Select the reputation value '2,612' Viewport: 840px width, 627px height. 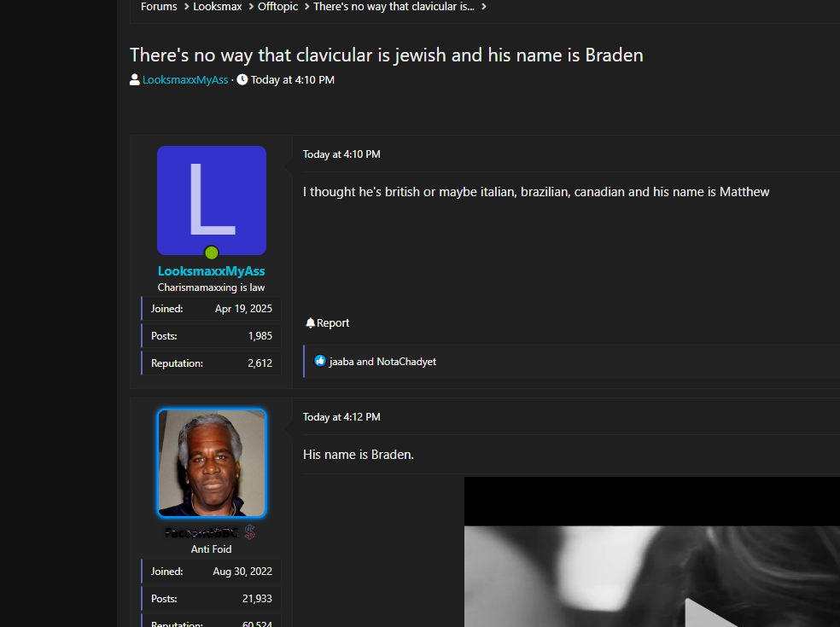260,363
